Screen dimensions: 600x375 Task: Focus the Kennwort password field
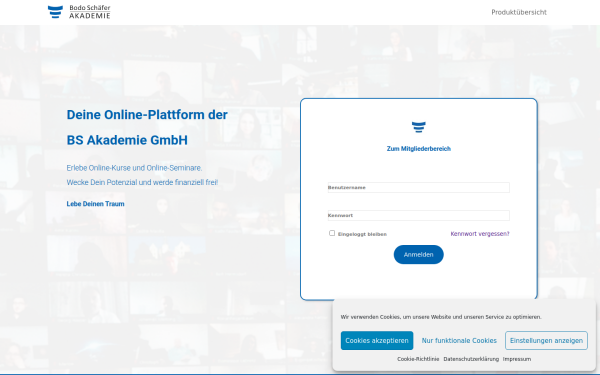419,215
